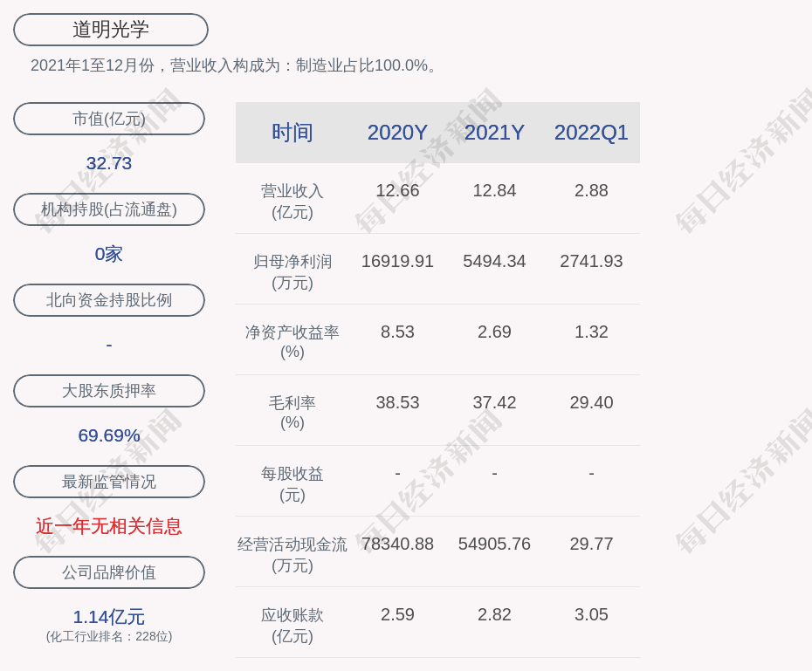Viewport: 812px width, 671px height.
Task: Select the 69.69% pledge rate value
Action: [x=109, y=435]
